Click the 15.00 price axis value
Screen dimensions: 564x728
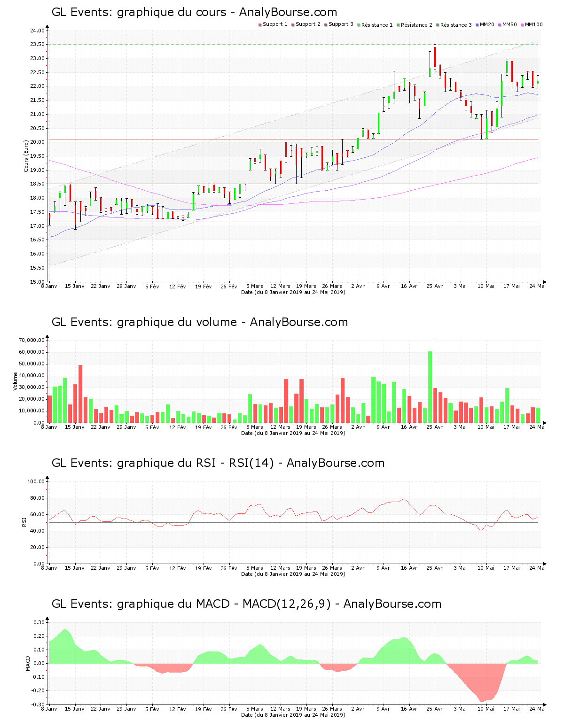(x=37, y=282)
